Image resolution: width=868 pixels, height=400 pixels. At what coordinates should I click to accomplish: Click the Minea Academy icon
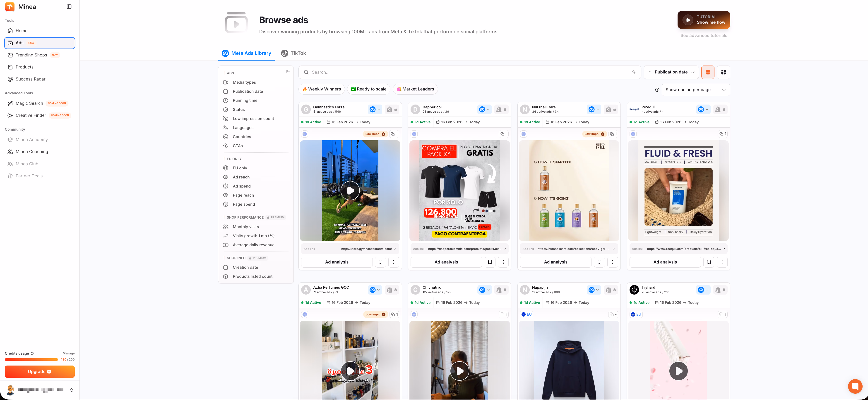click(10, 139)
